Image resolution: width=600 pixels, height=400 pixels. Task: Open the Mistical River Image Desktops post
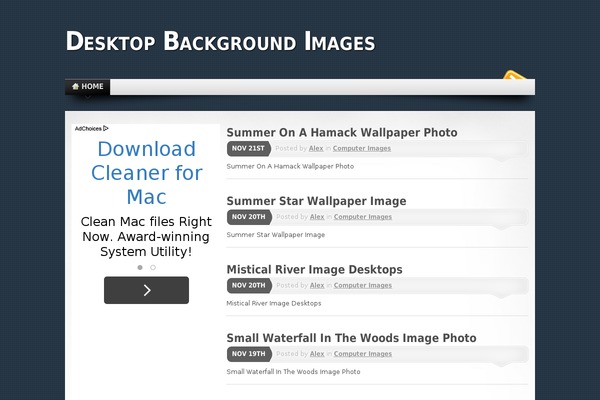tap(314, 269)
